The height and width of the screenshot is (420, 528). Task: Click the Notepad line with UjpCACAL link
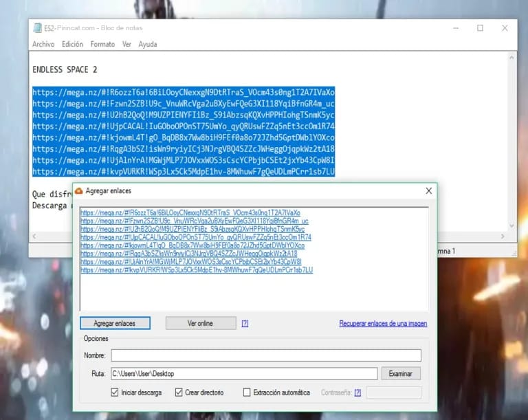click(x=184, y=126)
